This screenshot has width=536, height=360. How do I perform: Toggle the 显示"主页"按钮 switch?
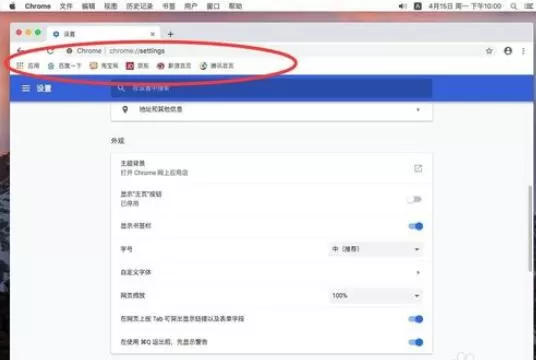click(415, 199)
